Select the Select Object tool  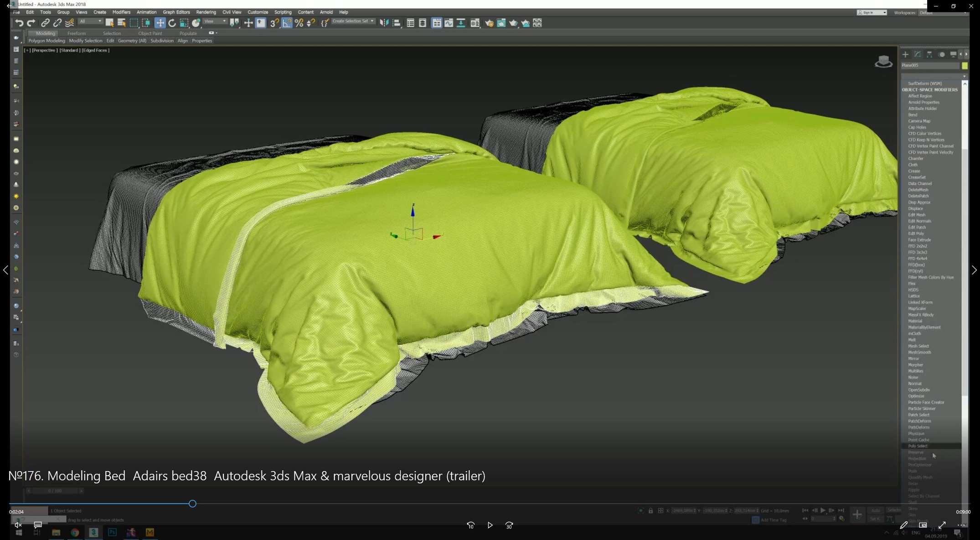109,23
